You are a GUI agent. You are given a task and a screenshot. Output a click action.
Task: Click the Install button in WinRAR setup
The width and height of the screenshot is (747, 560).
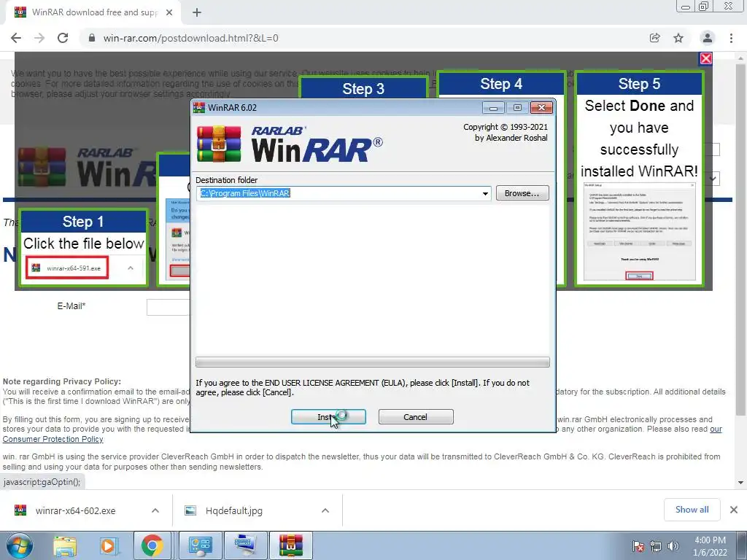(x=328, y=416)
